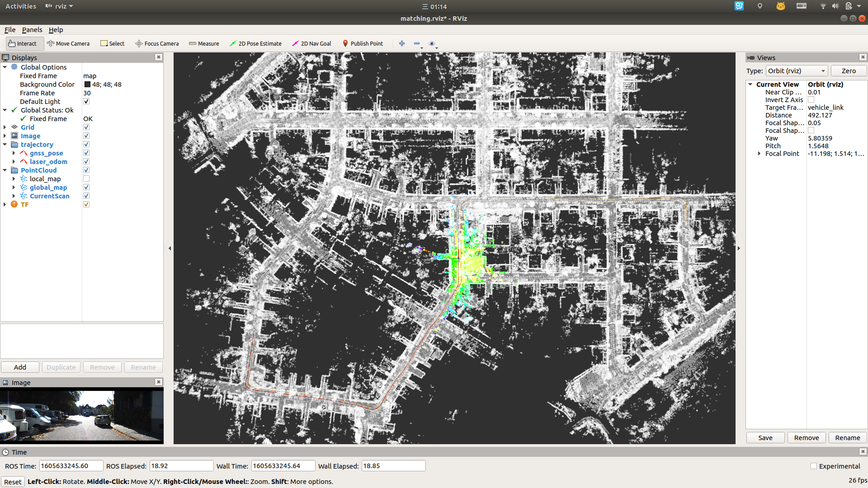
Task: Expand the Grid display tree item
Action: (5, 127)
